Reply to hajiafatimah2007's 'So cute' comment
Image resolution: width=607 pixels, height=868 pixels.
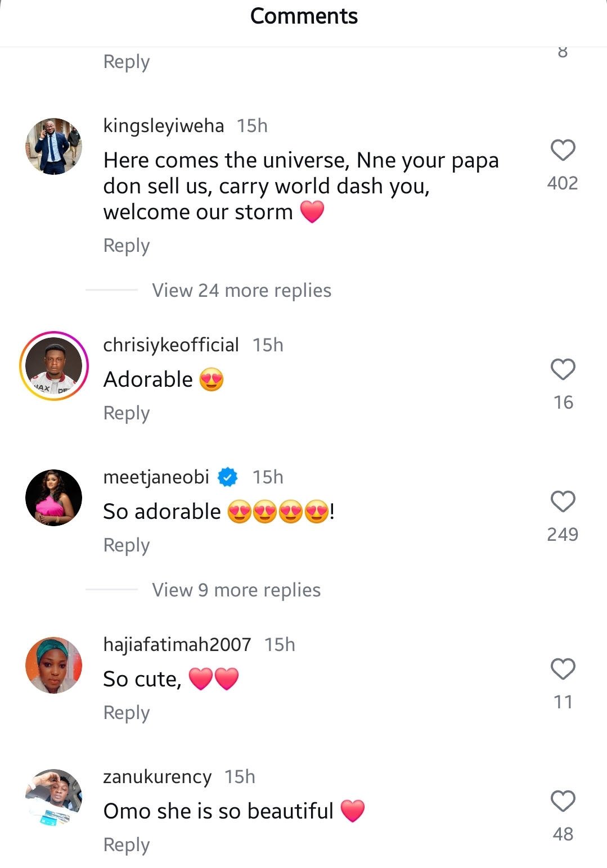pos(127,713)
